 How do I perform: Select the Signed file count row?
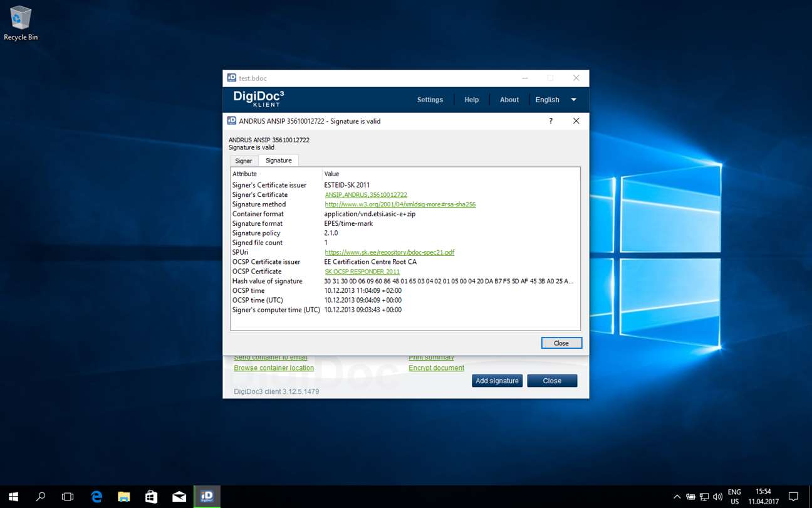click(405, 243)
